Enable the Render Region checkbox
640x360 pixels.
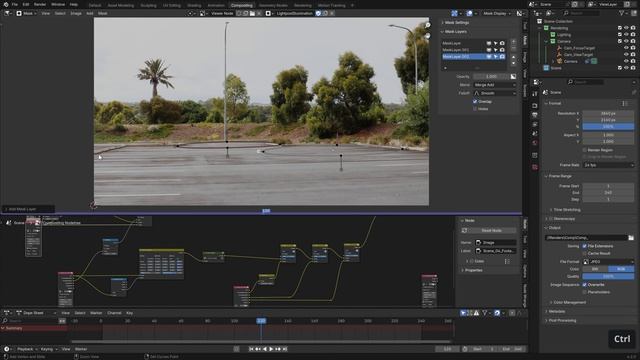pos(584,150)
